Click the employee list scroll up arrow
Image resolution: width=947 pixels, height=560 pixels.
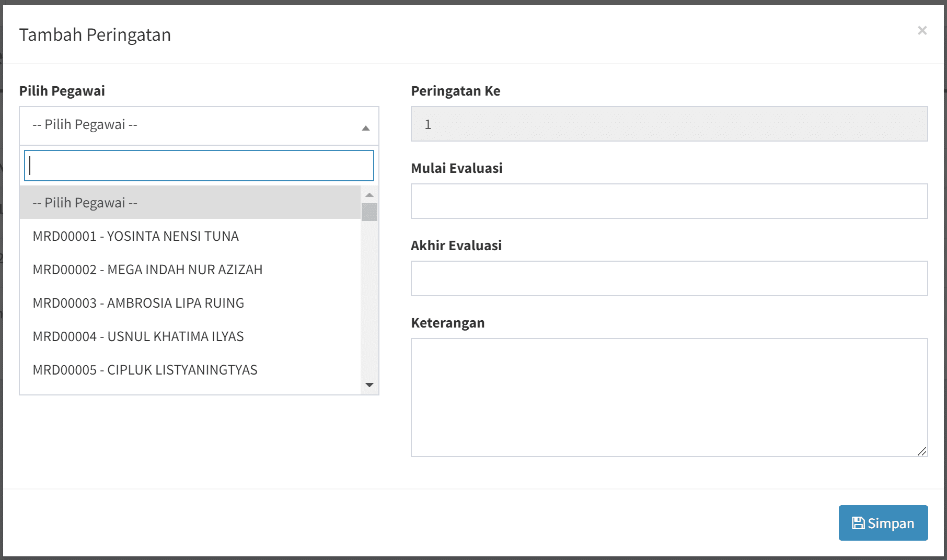tap(369, 195)
